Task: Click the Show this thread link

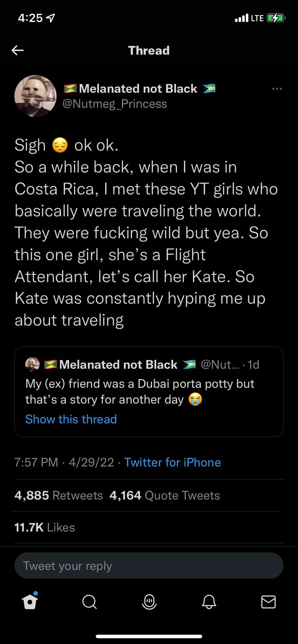Action: 71,419
